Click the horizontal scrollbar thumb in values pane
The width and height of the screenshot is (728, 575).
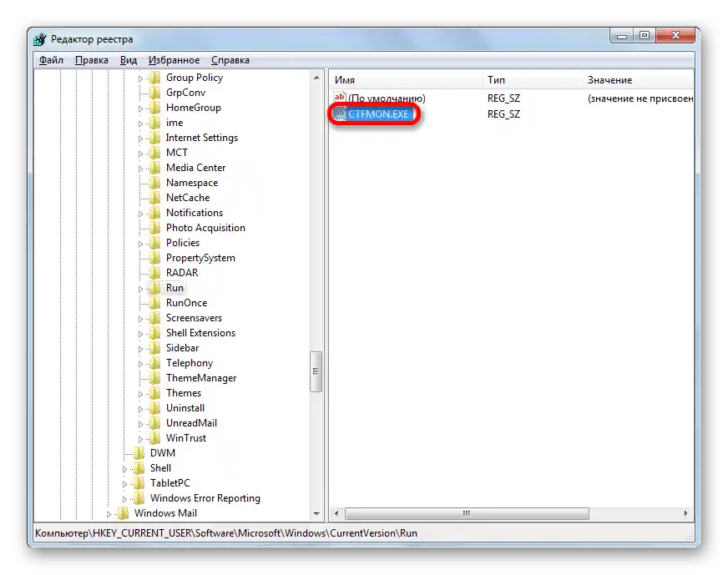[467, 513]
